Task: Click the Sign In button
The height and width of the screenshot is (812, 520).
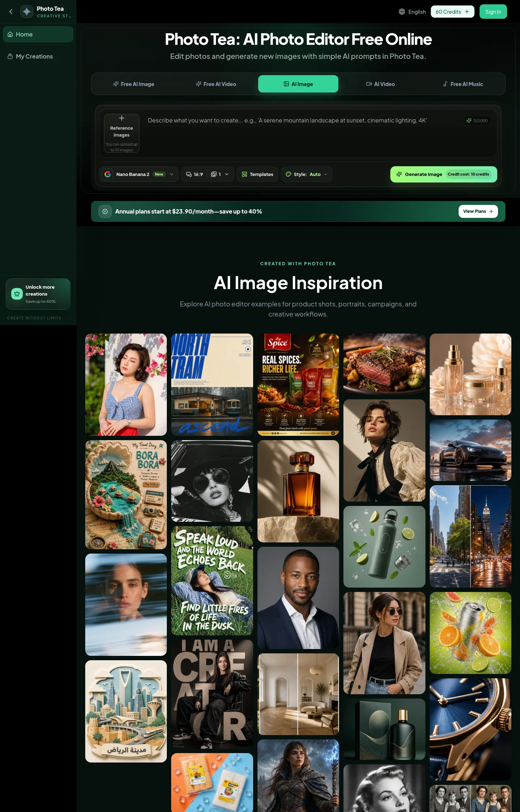Action: (493, 12)
